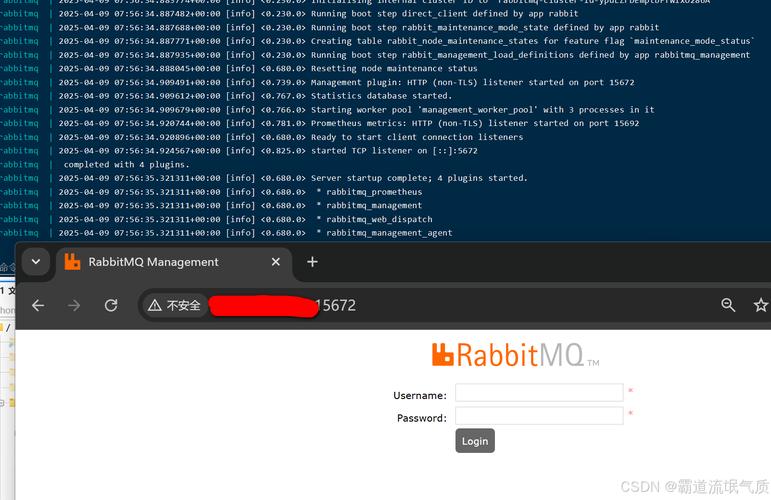Select the RabbitMQ Management browser tab
The image size is (771, 500).
tap(174, 263)
